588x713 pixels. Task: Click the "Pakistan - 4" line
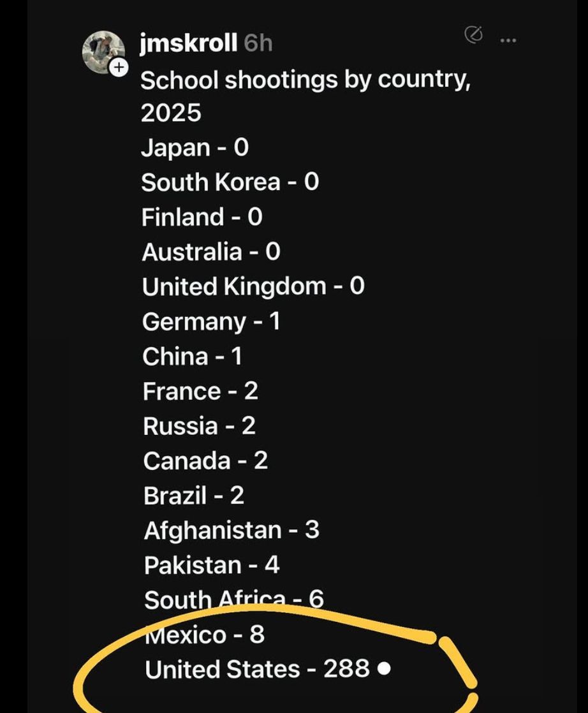point(212,565)
